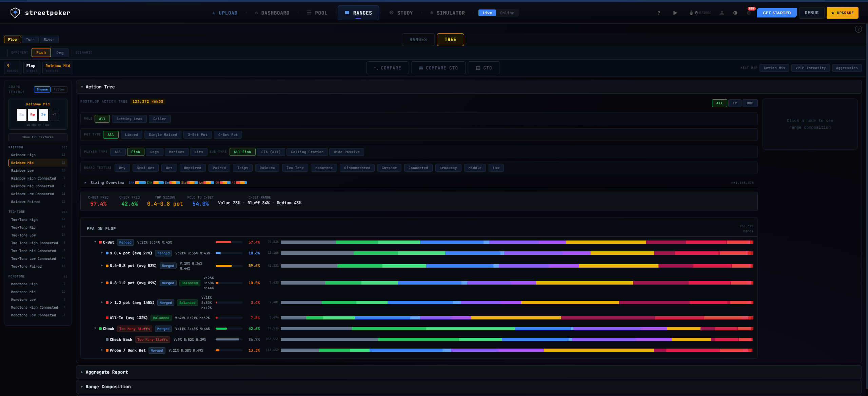
Task: Switch to the Turn tab
Action: click(x=30, y=39)
